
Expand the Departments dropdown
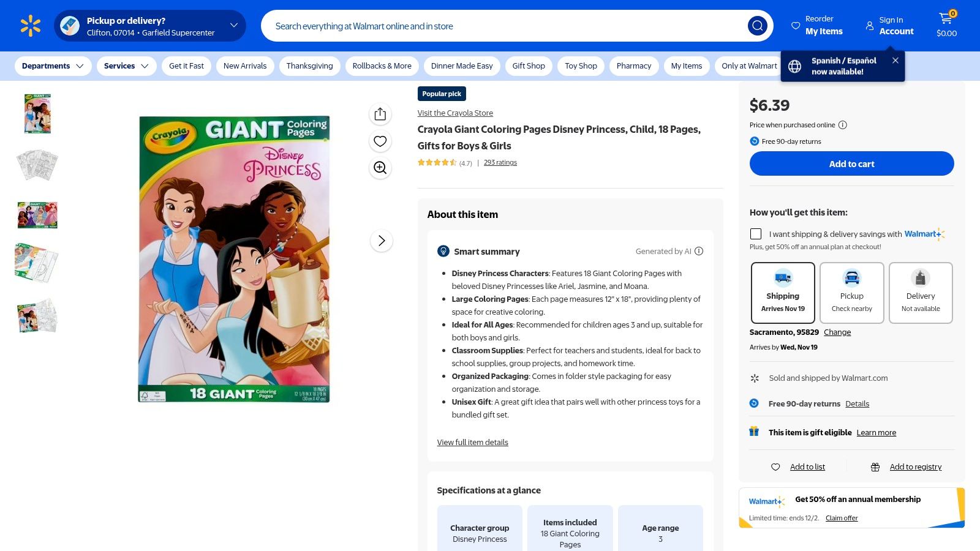click(x=53, y=66)
